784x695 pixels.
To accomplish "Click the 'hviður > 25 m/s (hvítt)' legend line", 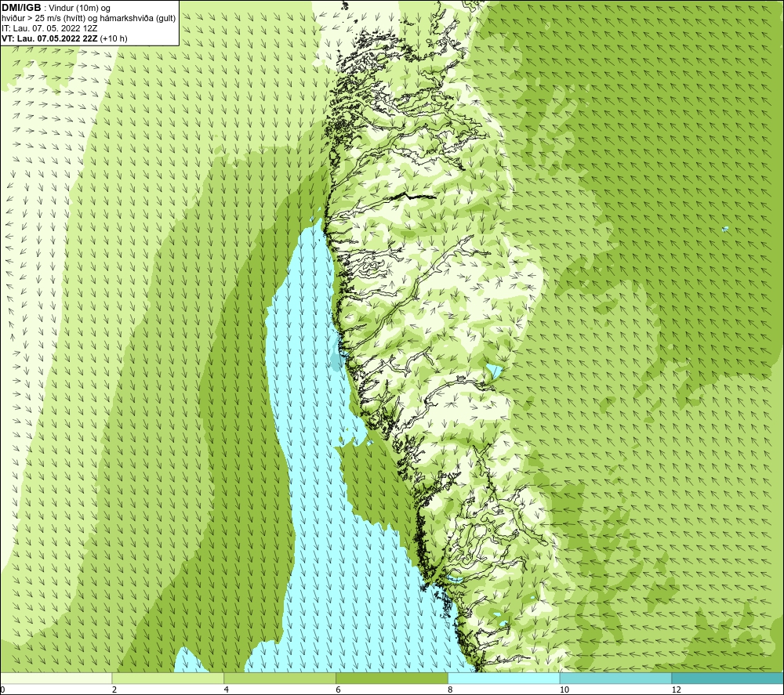I will (89, 19).
